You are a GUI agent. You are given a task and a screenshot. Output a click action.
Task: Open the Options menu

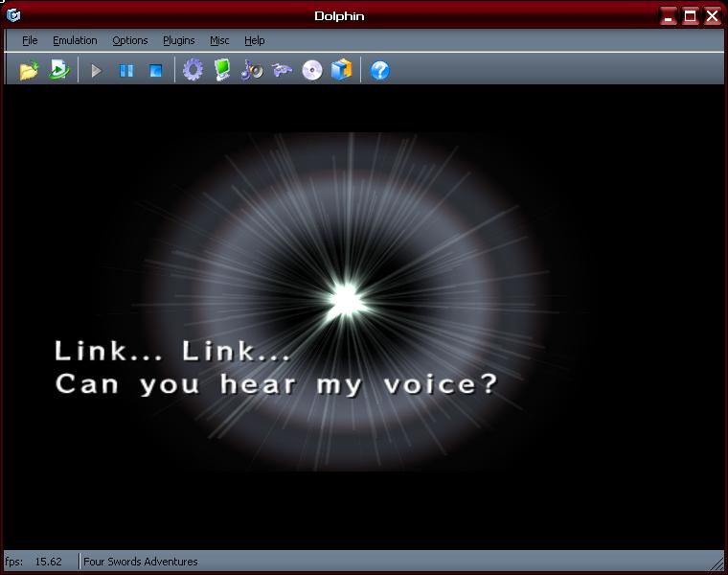tap(130, 40)
